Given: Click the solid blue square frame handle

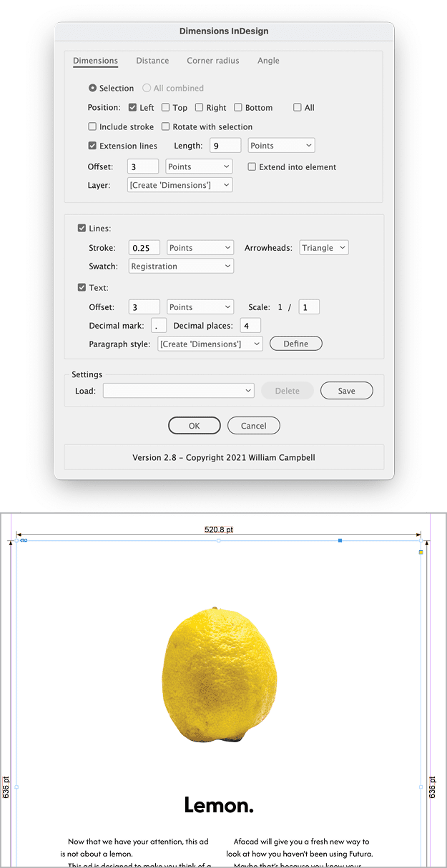Looking at the screenshot, I should point(340,541).
